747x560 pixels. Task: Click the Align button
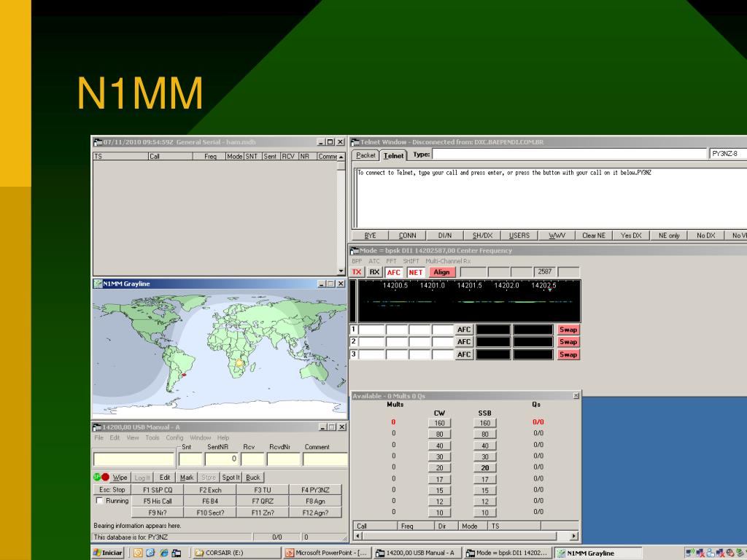tap(441, 272)
